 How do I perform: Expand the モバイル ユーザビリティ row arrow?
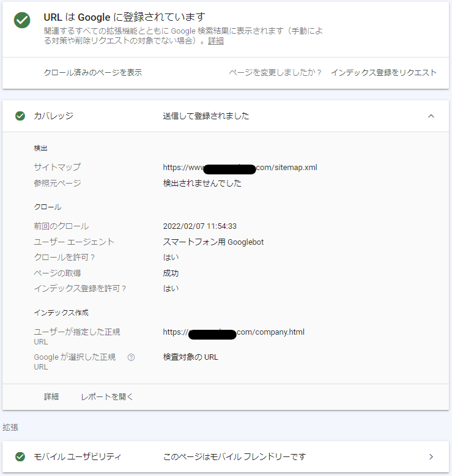coord(431,456)
